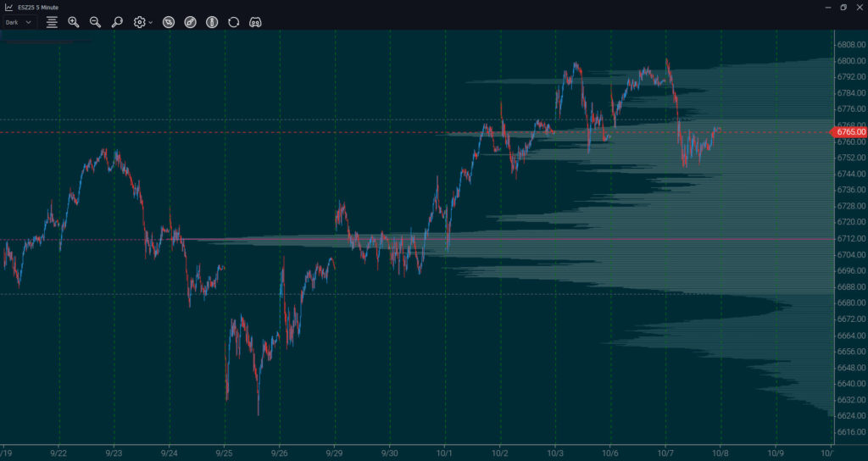
Task: Click the 10/1 date on time axis
Action: pos(445,453)
